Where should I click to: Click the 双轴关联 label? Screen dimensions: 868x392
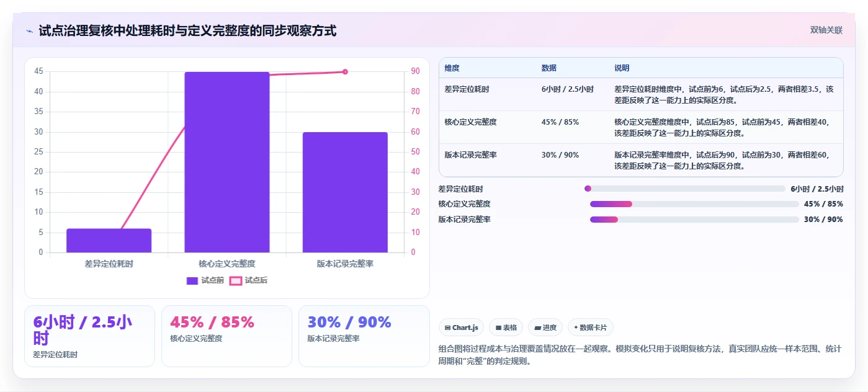coord(826,30)
